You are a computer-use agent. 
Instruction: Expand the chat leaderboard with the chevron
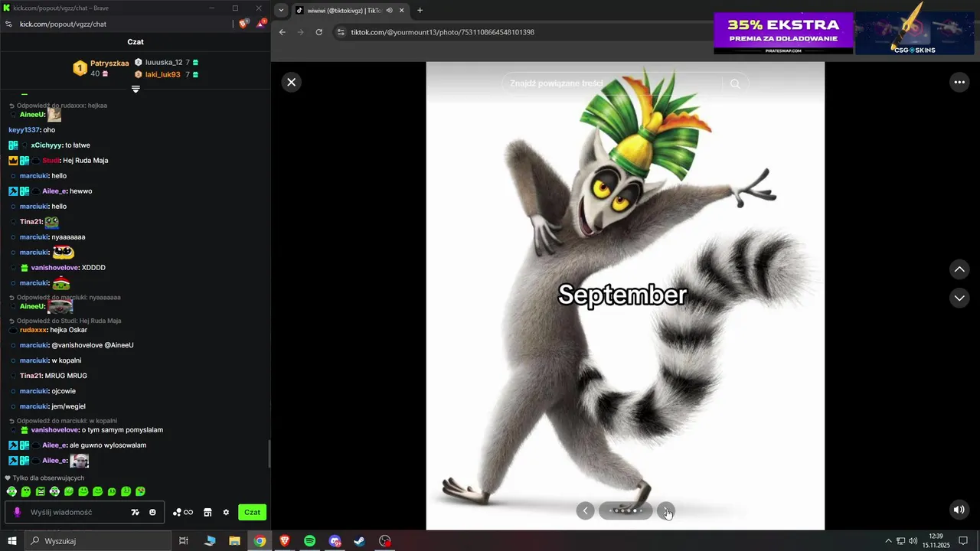[x=136, y=90]
